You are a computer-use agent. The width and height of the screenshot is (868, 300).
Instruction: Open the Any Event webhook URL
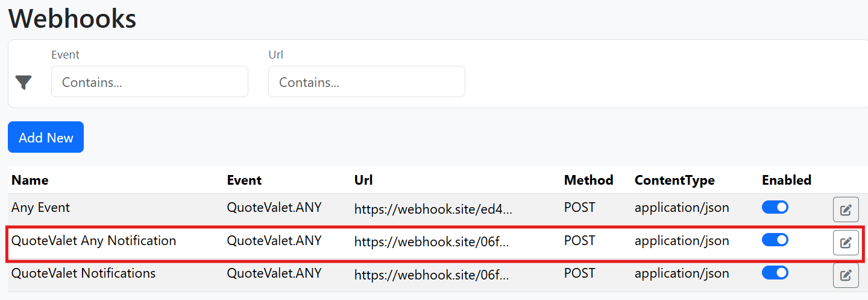coord(433,209)
